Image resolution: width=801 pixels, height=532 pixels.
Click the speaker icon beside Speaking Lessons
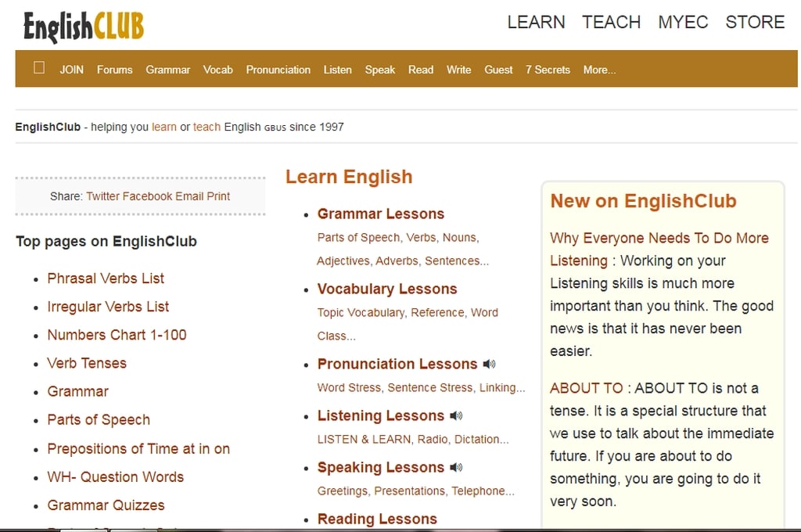point(458,467)
